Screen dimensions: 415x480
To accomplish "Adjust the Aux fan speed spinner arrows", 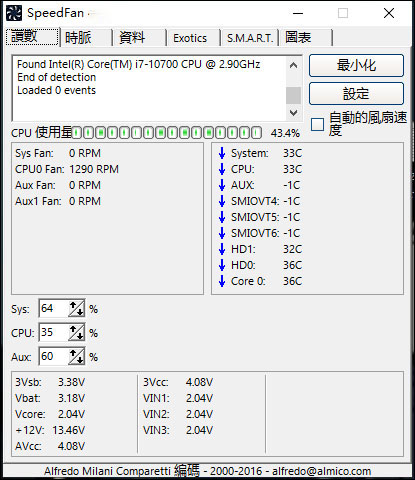I will 76,356.
